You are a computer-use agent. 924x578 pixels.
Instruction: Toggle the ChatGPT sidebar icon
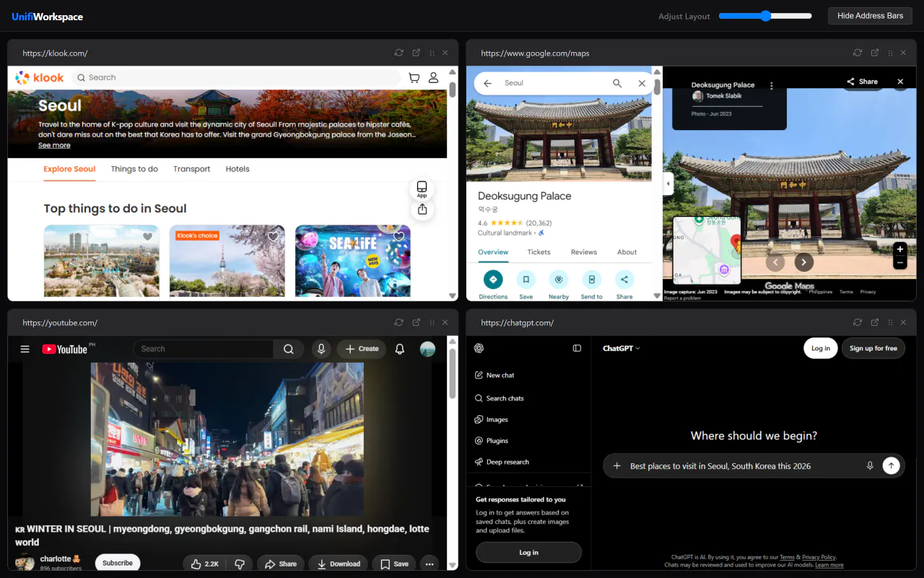click(x=577, y=348)
